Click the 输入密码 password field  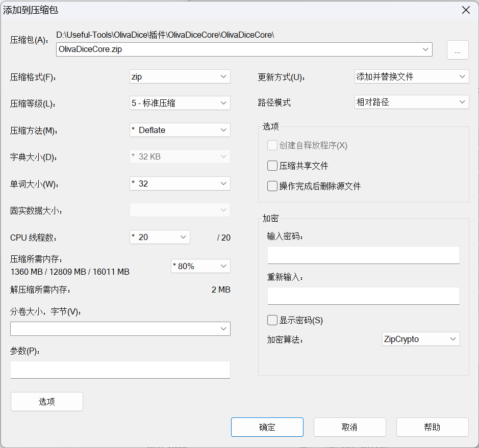pos(363,255)
